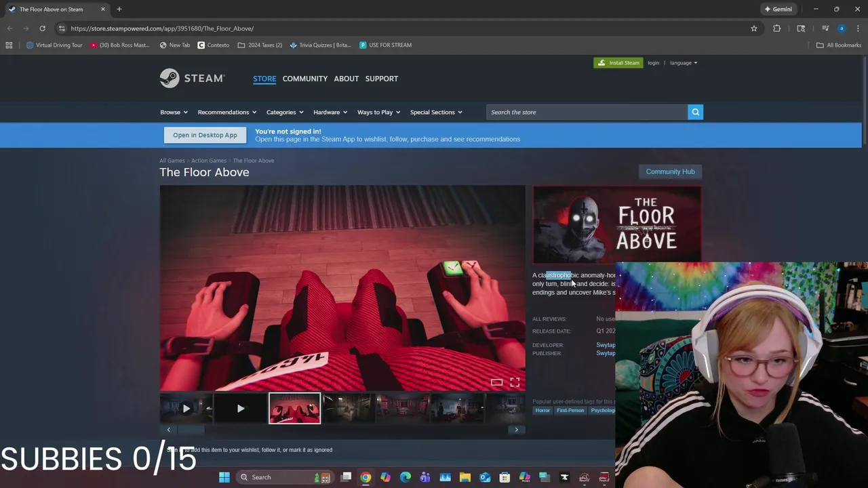Screen dimensions: 868x488
Task: Open Microsoft Teams from the taskbar
Action: (425, 477)
